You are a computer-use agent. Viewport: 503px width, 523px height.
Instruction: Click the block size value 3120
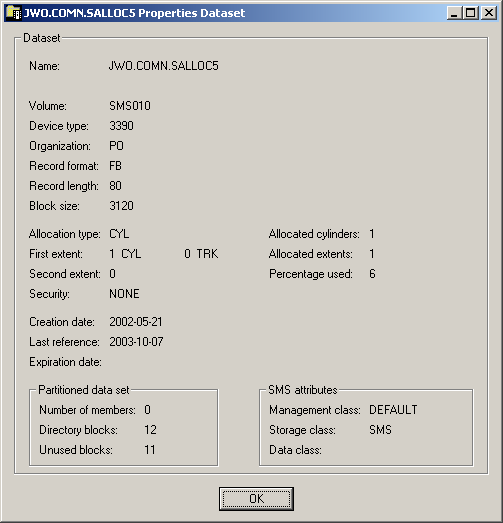[x=121, y=206]
